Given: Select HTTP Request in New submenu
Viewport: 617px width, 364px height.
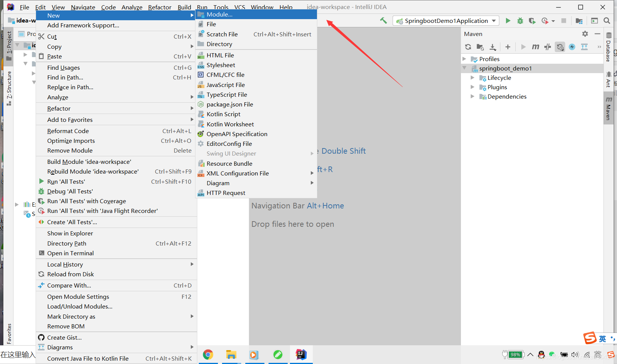Looking at the screenshot, I should click(257, 193).
